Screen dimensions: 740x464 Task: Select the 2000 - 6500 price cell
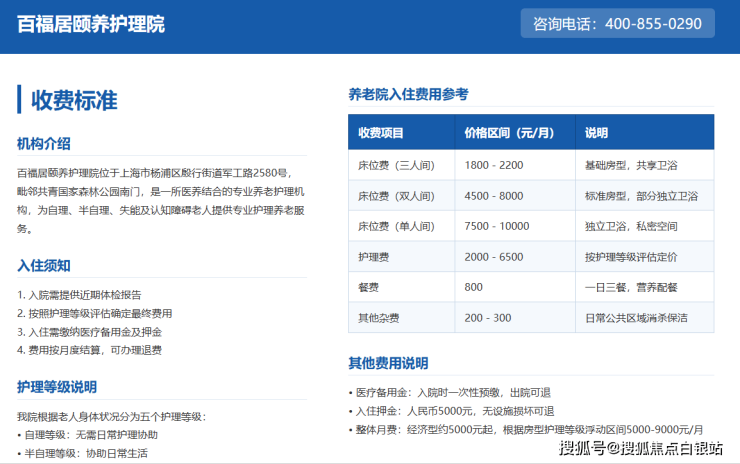click(x=515, y=257)
